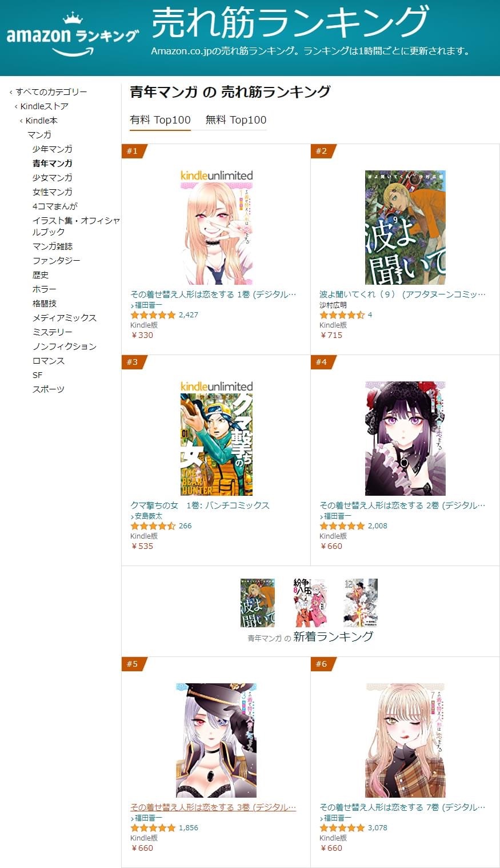500x868 pixels.
Task: Open the 新着ランキング link
Action: (333, 636)
